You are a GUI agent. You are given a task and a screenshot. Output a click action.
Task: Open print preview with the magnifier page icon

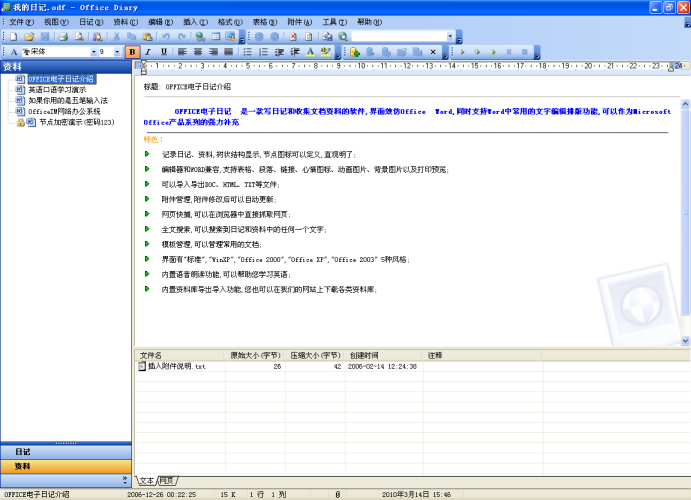[x=79, y=37]
